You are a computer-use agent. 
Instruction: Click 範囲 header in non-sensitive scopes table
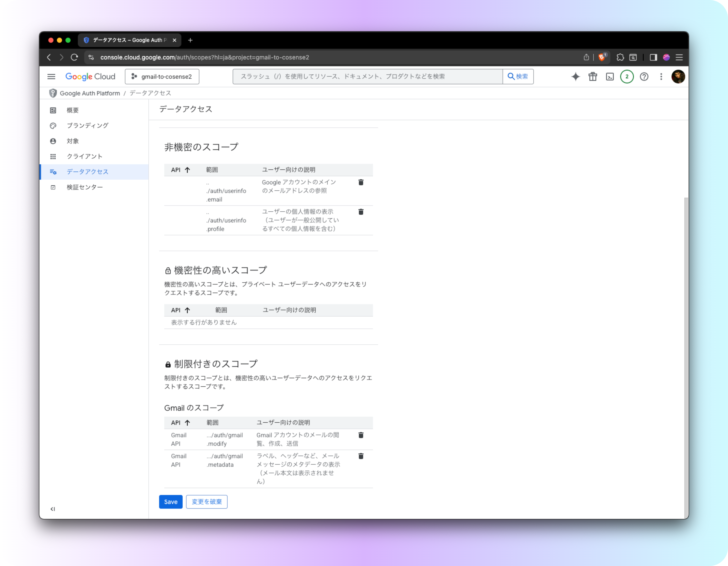tap(212, 170)
